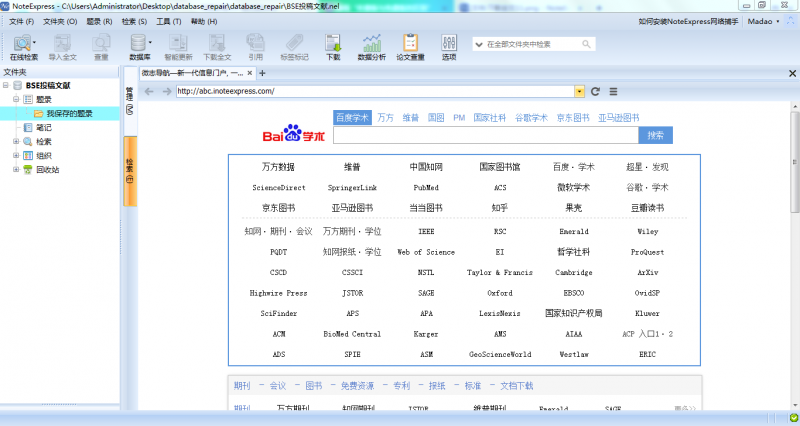Select the 我保存的题录 folder
The height and width of the screenshot is (426, 800).
(x=69, y=113)
